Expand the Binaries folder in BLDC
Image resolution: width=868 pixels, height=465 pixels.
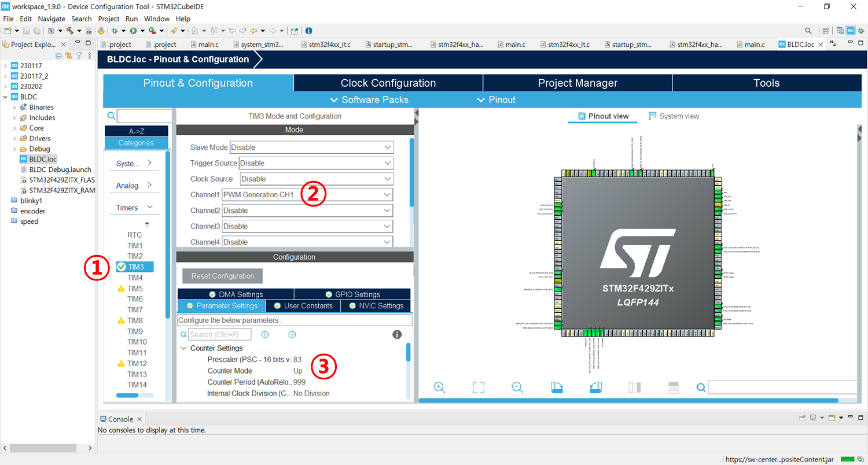click(14, 107)
